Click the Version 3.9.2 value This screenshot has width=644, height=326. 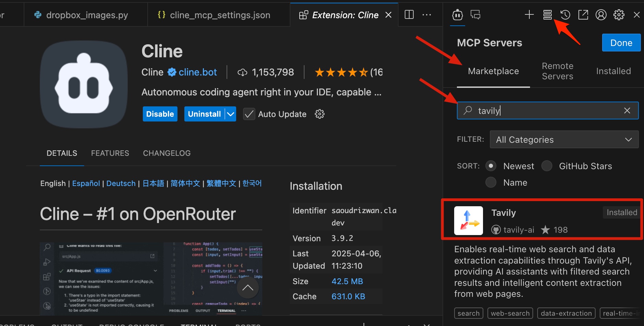coord(342,238)
